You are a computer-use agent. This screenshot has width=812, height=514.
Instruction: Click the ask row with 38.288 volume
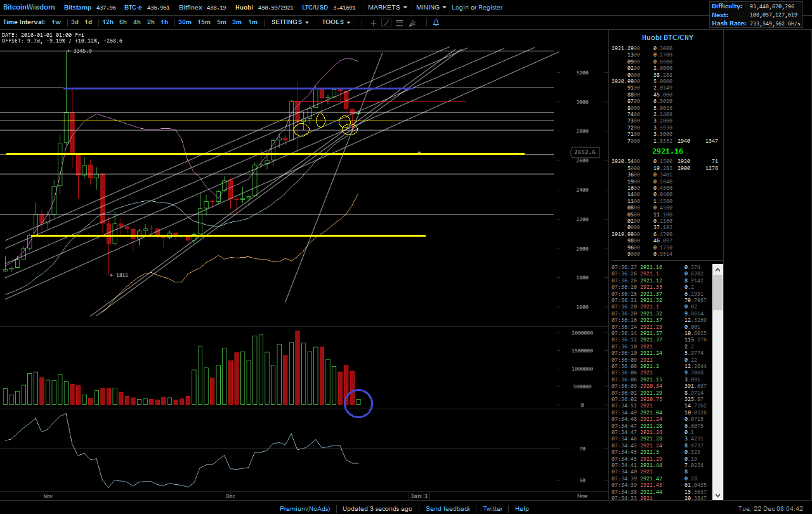coord(666,74)
